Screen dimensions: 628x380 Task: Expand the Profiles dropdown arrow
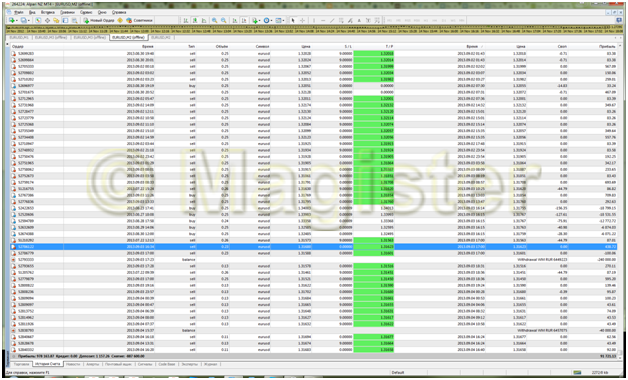[29, 20]
